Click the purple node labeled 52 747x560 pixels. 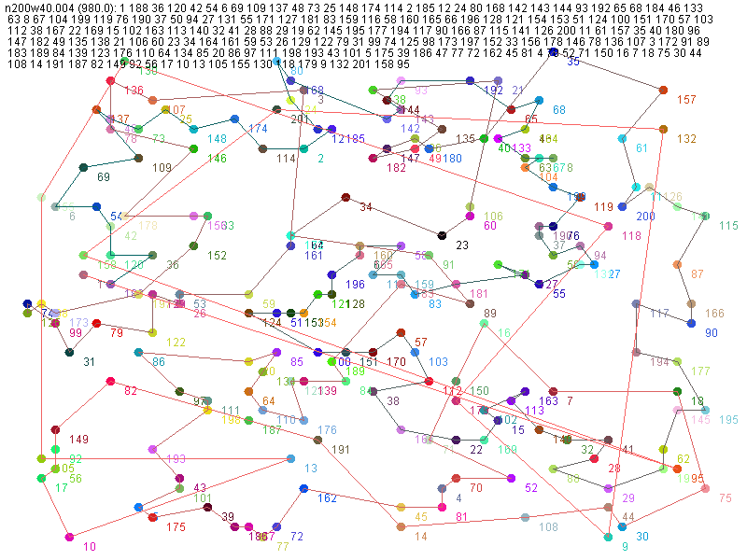point(511,478)
